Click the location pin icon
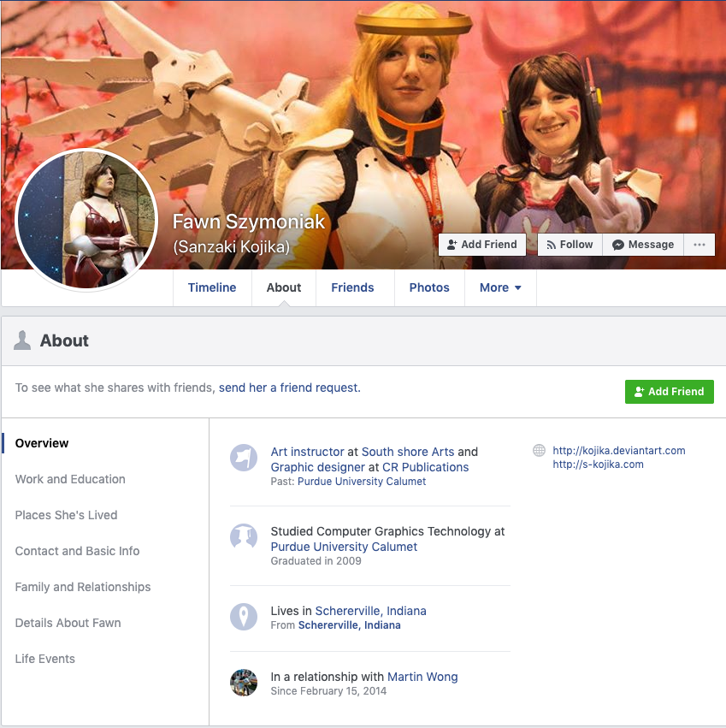The height and width of the screenshot is (728, 726). pos(244,617)
